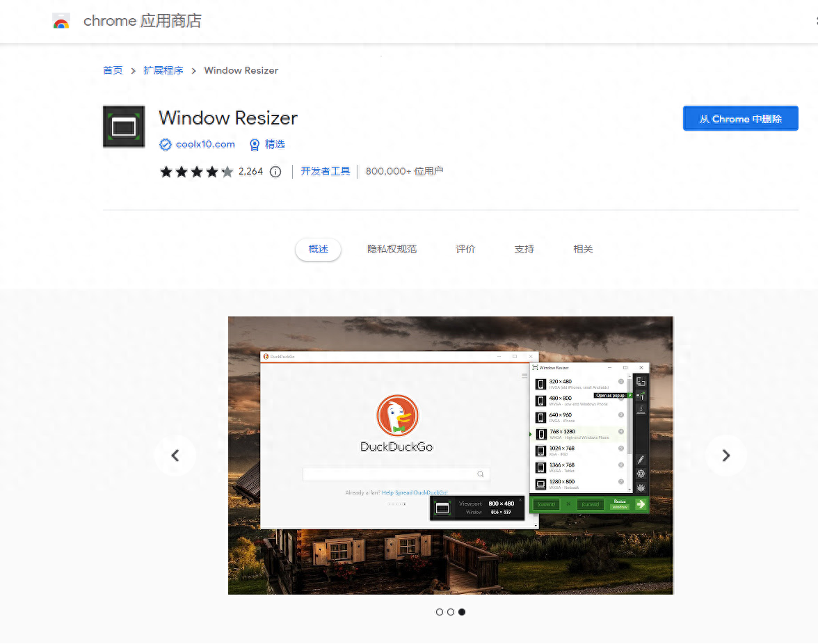
Task: Select the first carousel dot
Action: click(440, 612)
